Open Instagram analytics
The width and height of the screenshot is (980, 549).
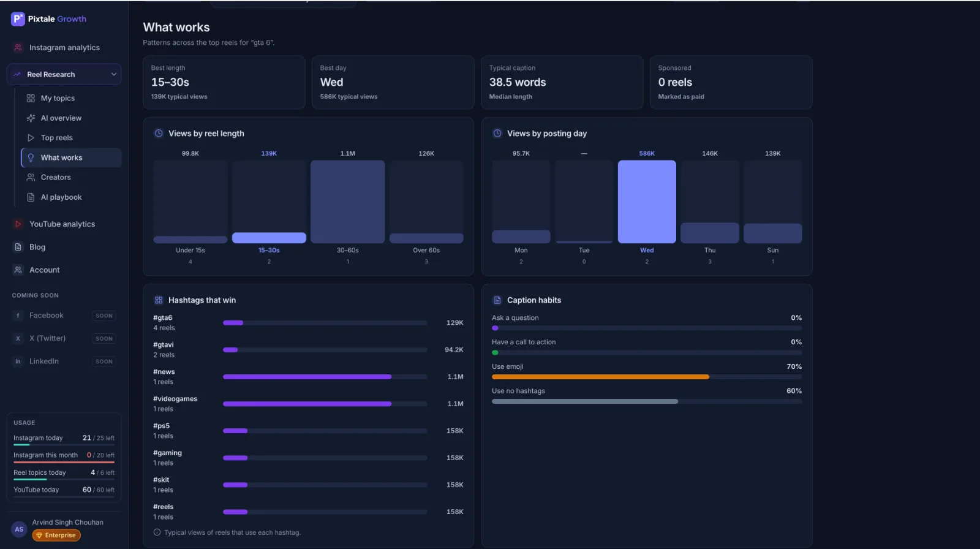point(64,48)
